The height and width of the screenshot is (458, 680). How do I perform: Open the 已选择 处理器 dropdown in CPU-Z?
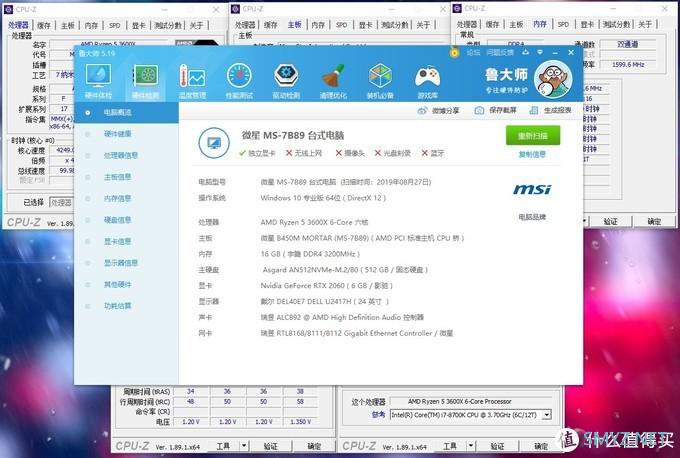point(61,203)
